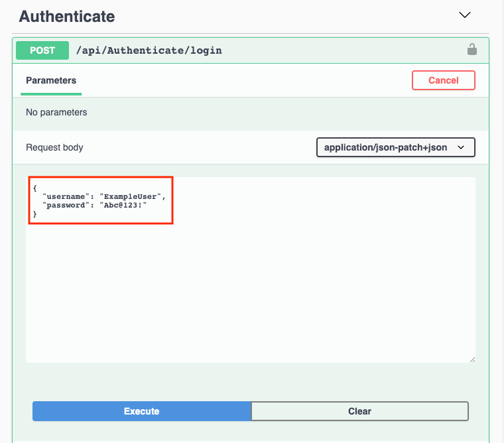The image size is (504, 443).
Task: Click the resize handle of the request body textarea
Action: (472, 359)
